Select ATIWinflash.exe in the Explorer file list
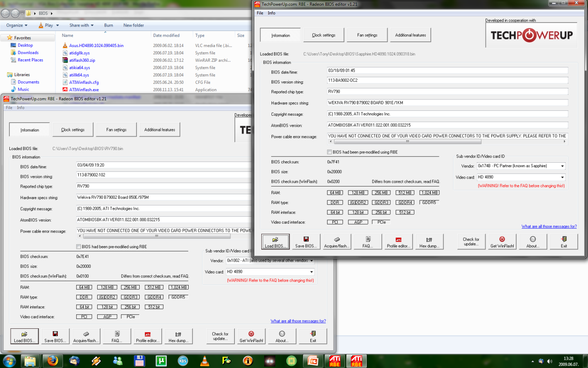588x368 pixels. tap(84, 90)
